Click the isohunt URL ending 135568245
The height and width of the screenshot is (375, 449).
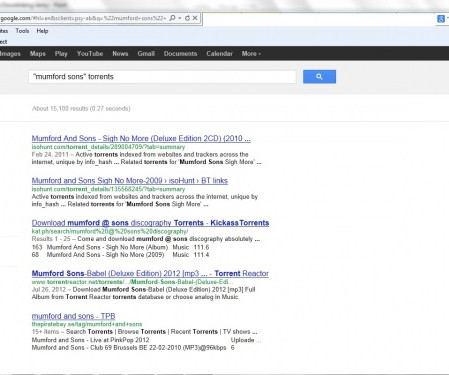tap(108, 189)
